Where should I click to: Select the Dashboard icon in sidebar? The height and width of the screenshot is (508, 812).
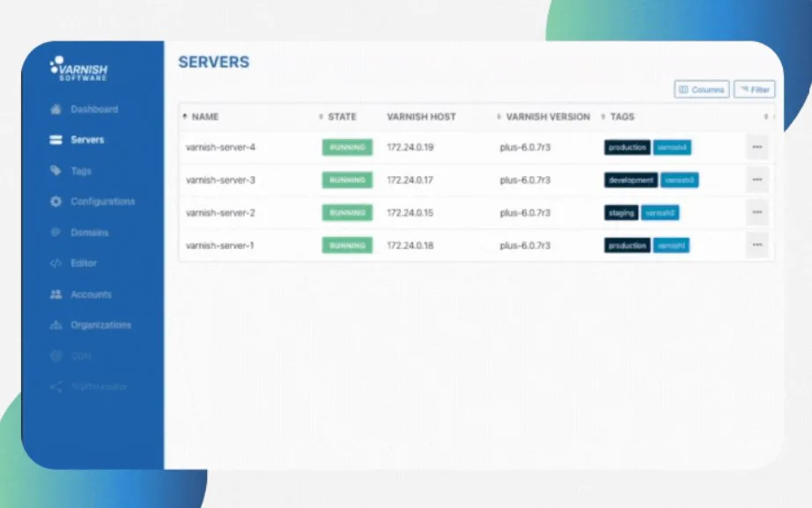pos(56,109)
